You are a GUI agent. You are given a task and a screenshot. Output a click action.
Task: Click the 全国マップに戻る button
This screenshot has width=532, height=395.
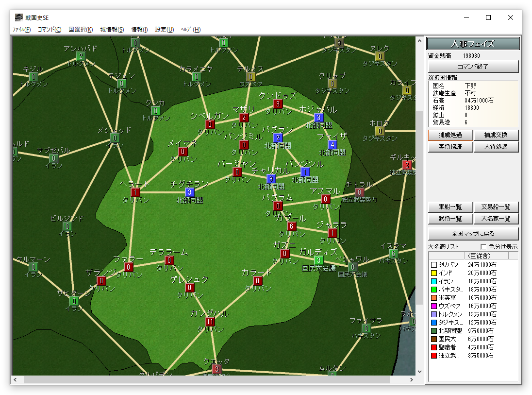(473, 233)
